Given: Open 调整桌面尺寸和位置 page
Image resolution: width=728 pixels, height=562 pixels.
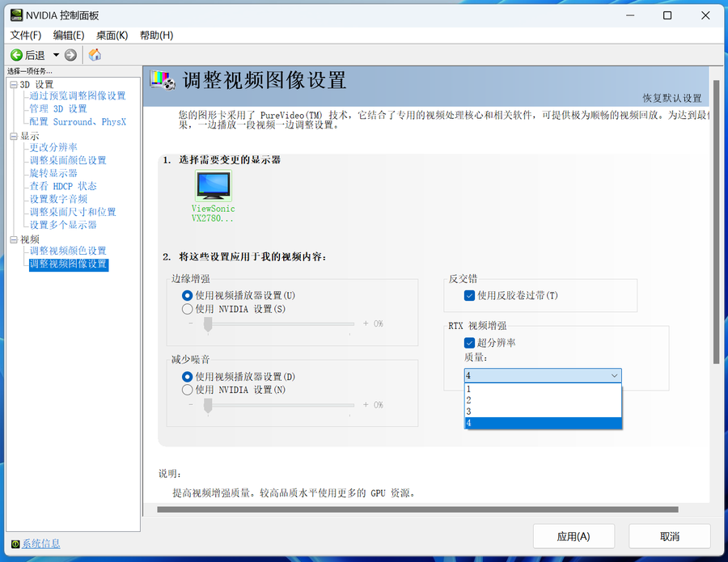Looking at the screenshot, I should [x=73, y=212].
